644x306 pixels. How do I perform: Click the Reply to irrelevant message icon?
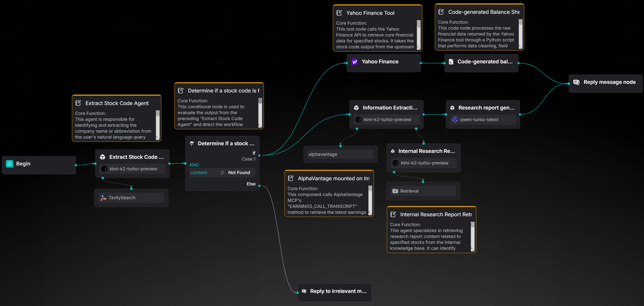point(304,291)
